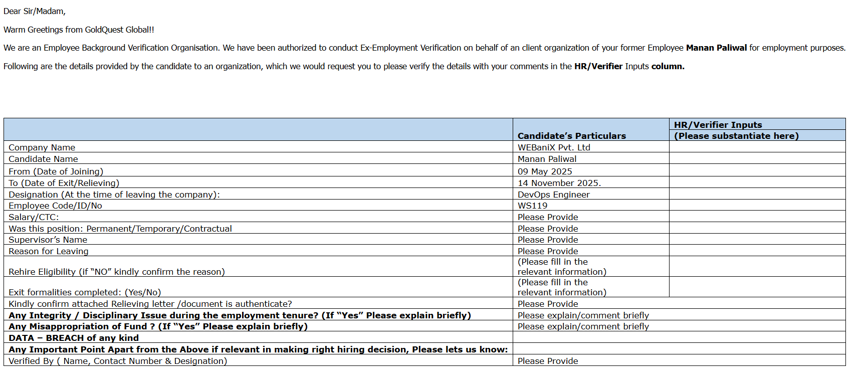Click the '09 May 2025' joining date cell
This screenshot has height=380, width=868.
[x=545, y=171]
